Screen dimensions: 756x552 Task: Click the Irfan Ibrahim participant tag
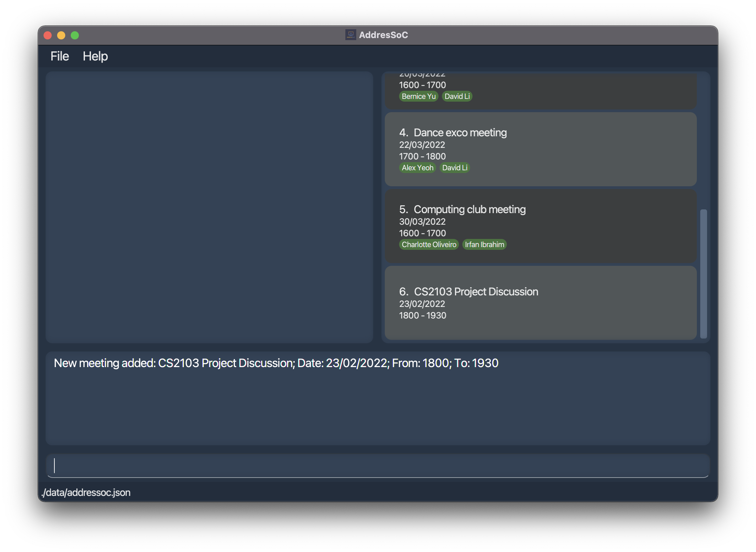pos(484,244)
